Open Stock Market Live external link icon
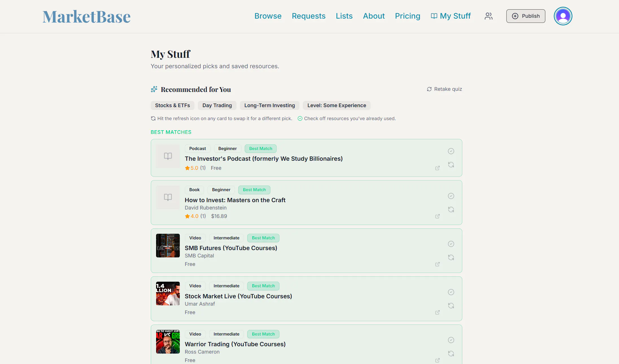The image size is (619, 364). (438, 312)
